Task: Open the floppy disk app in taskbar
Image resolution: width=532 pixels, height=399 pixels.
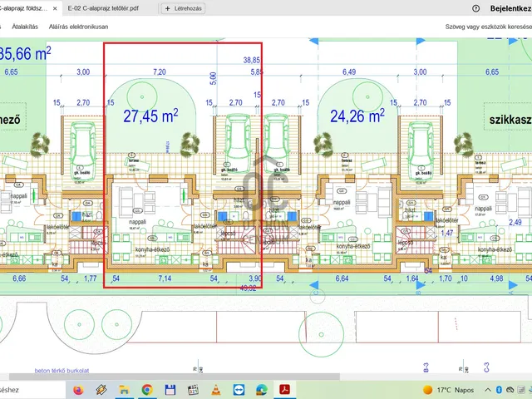Action: (170, 390)
